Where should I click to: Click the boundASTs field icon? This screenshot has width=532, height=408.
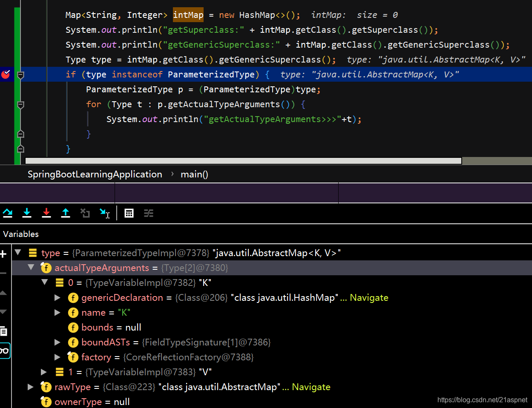click(73, 342)
